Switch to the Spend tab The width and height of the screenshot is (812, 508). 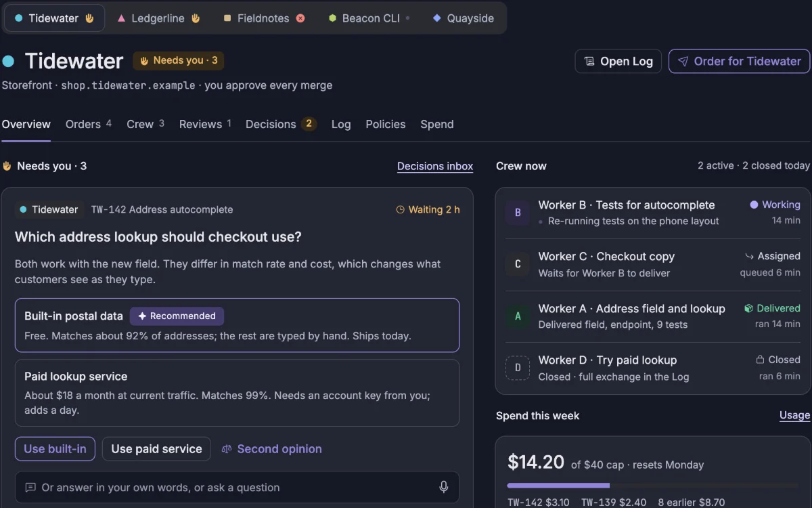tap(437, 124)
